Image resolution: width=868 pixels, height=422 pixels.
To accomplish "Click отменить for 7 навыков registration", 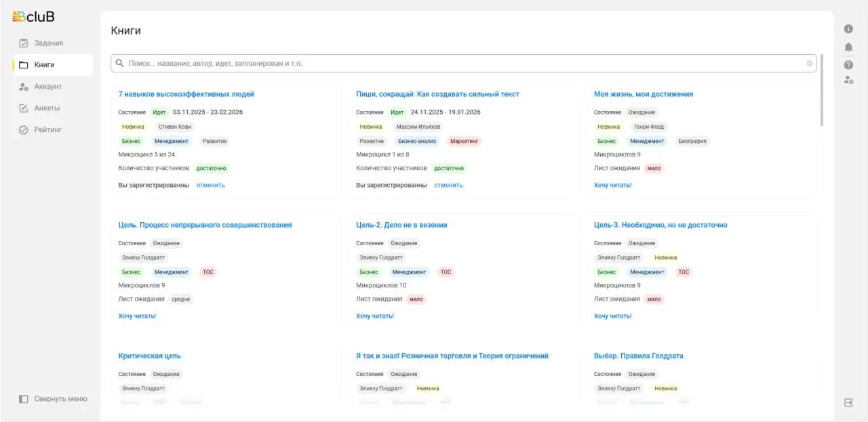I will [x=211, y=185].
